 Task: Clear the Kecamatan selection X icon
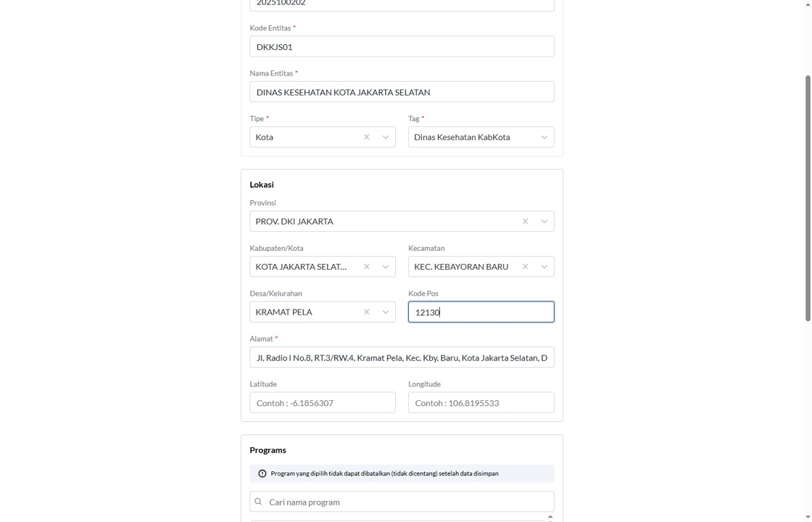point(525,267)
